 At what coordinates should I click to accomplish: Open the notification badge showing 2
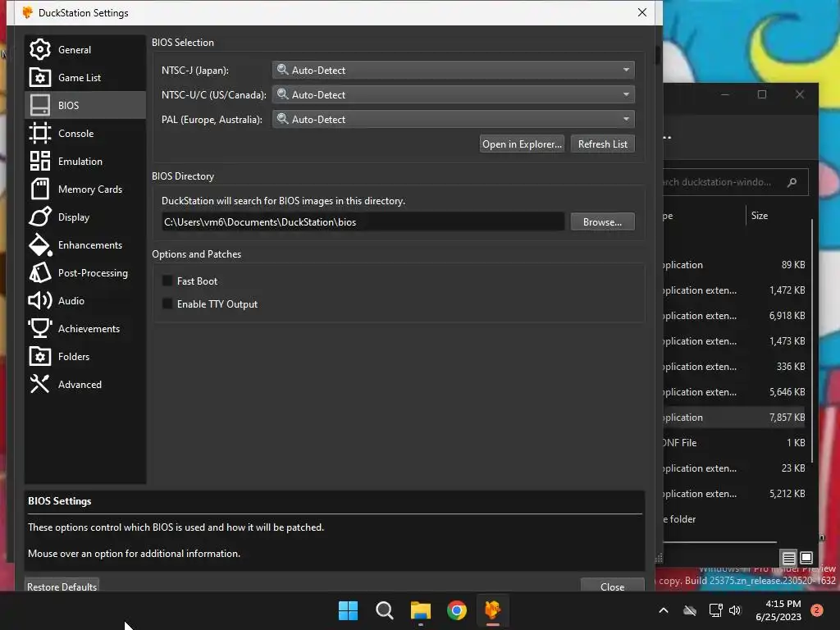817,610
